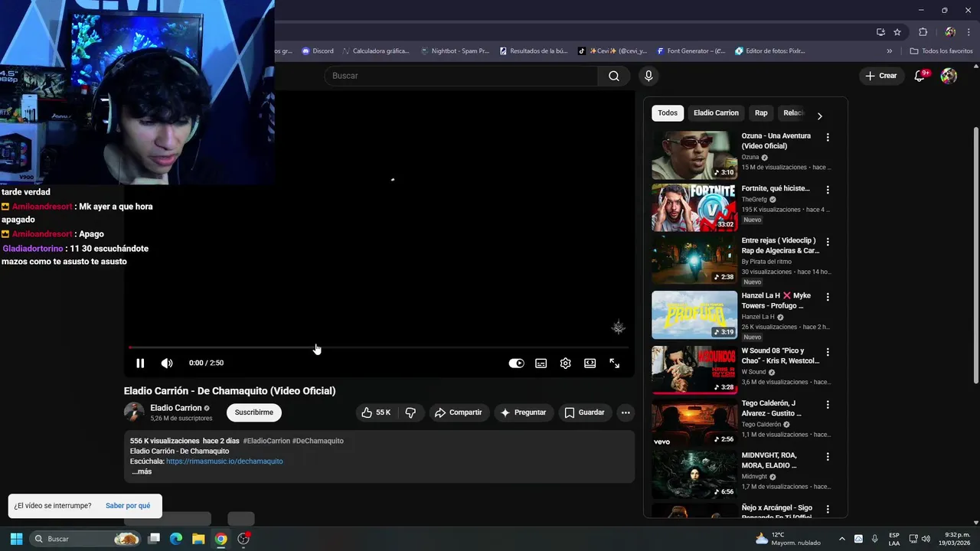The width and height of the screenshot is (980, 551).
Task: Open the player settings gear
Action: point(566,364)
